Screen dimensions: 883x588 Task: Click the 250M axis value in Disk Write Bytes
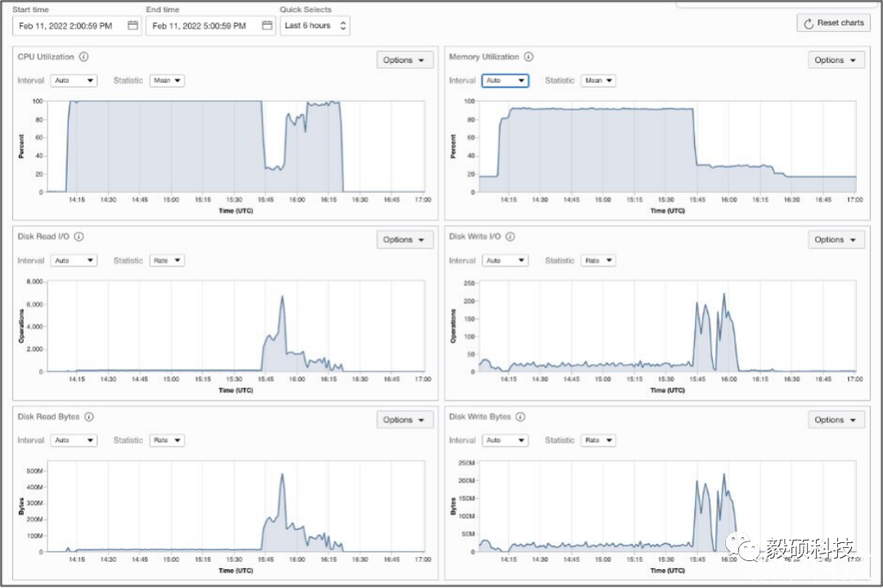[466, 463]
